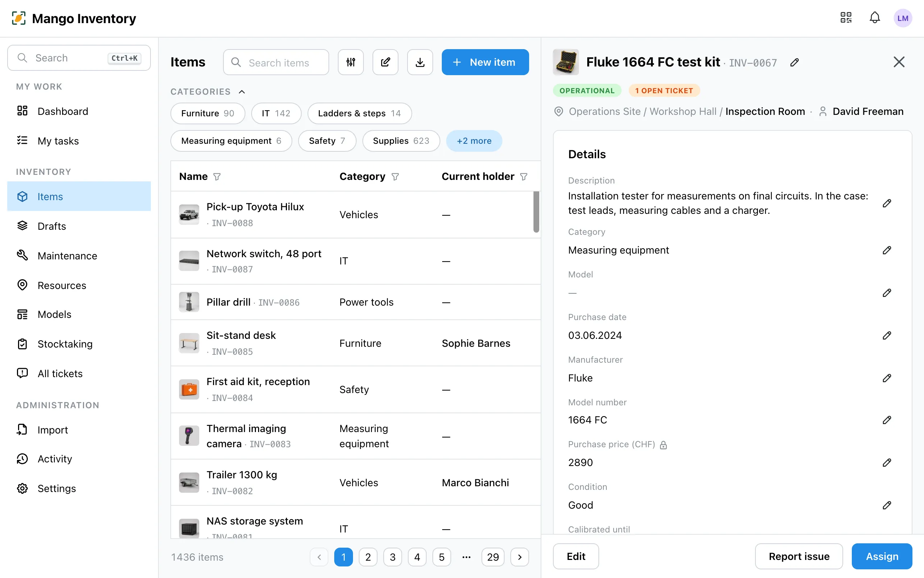Screen dimensions: 924x578
Task: Expand the +2 more categories
Action: (x=474, y=141)
